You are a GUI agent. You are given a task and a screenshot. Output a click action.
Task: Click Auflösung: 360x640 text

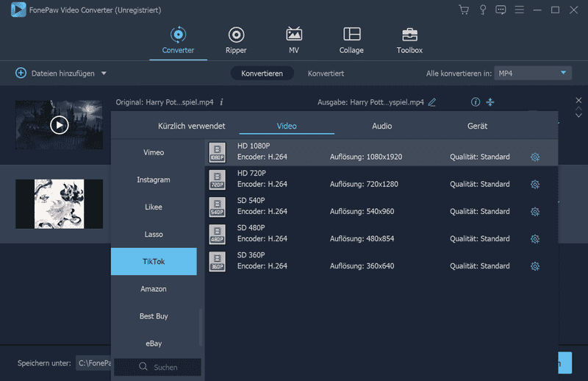[362, 266]
